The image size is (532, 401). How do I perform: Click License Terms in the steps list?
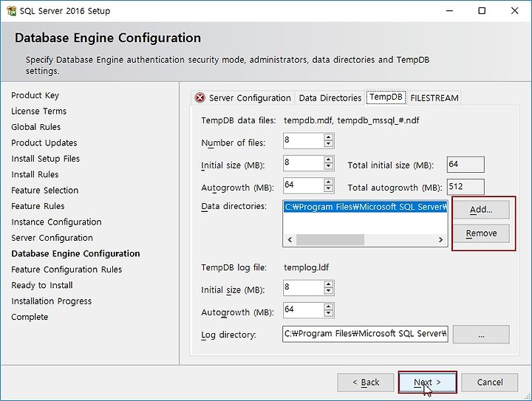38,112
